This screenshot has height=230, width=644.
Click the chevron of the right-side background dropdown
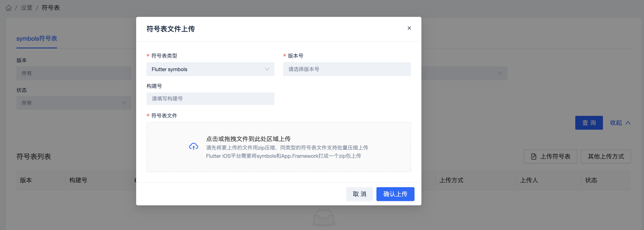[x=500, y=73]
